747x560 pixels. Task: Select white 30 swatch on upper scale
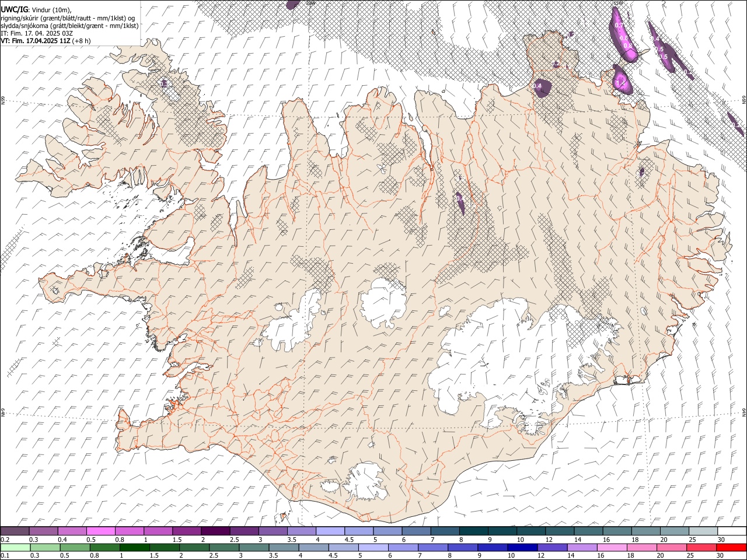732,531
